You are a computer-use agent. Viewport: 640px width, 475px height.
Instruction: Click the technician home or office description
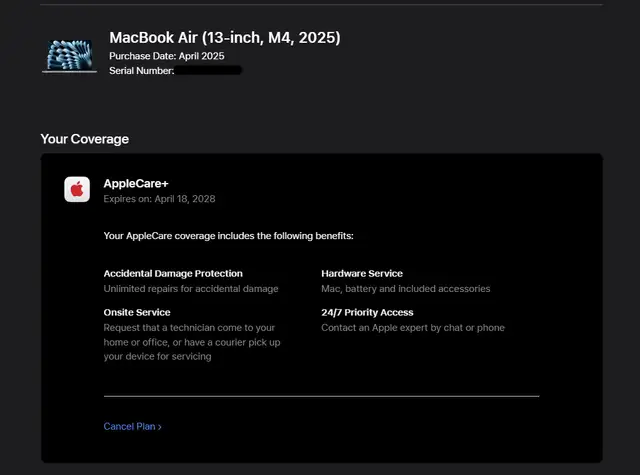click(x=192, y=342)
